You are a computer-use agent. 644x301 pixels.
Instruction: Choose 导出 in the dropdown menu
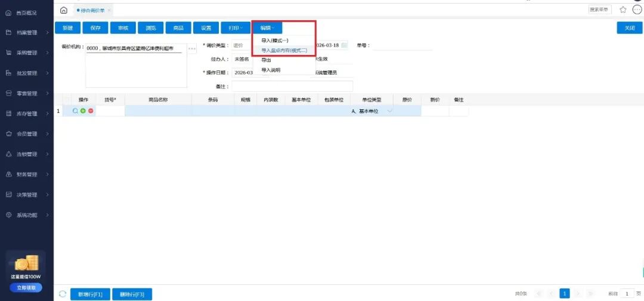[267, 60]
